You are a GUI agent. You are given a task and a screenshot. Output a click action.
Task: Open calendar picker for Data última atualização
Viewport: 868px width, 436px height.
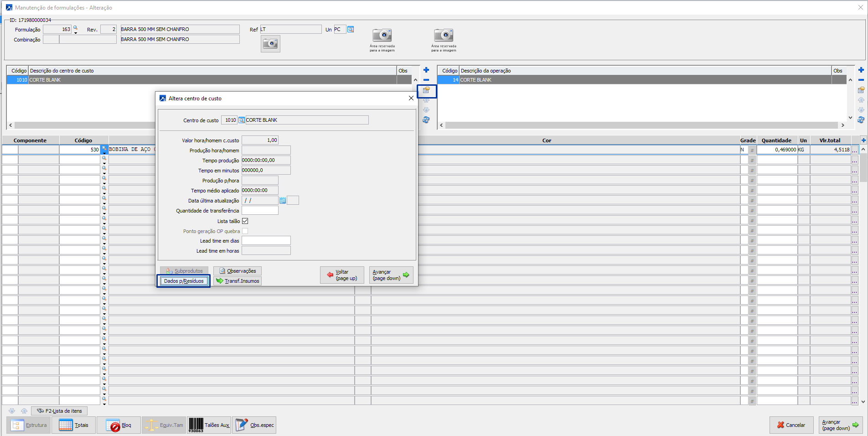(x=282, y=201)
